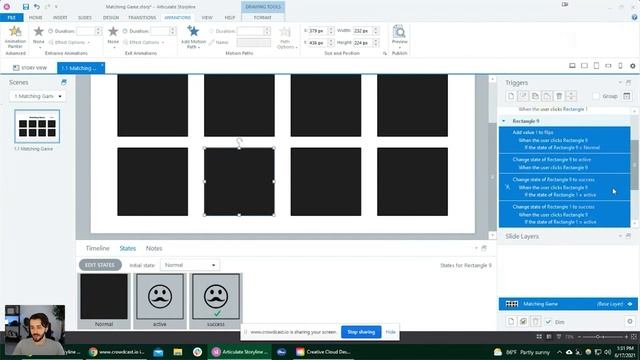Viewport: 640px width, 360px height.
Task: Click Stop sharing on the screen-share bar
Action: [x=361, y=332]
